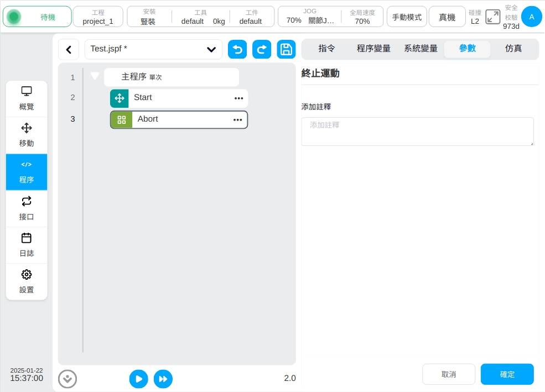Viewport: 545px width, 392px height.
Task: Click the 碰撞 L2 collision indicator
Action: [475, 17]
